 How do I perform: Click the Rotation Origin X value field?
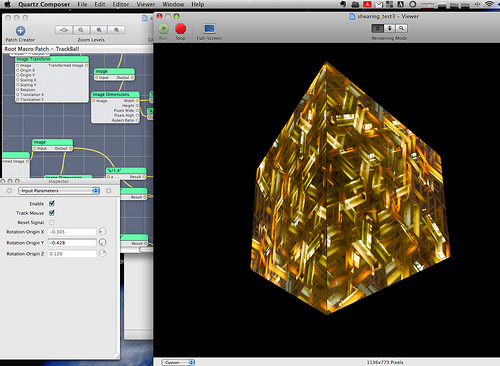72,232
